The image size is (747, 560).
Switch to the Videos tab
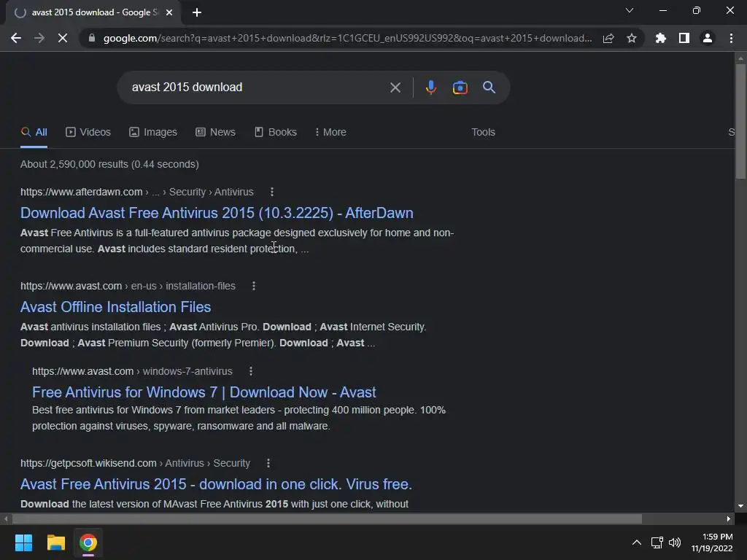click(x=88, y=133)
